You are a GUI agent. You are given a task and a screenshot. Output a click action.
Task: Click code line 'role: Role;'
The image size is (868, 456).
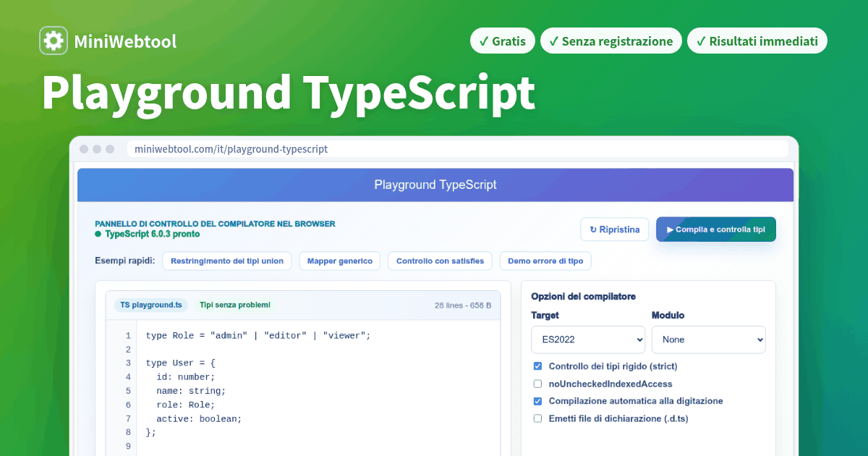[x=186, y=405]
